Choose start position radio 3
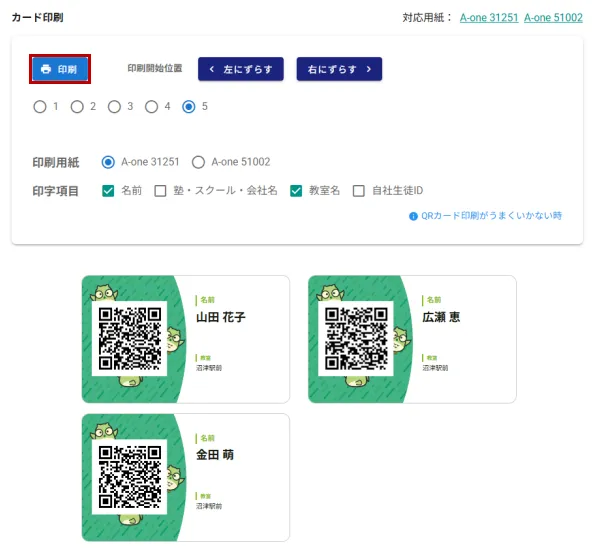This screenshot has width=604, height=549. [x=114, y=107]
